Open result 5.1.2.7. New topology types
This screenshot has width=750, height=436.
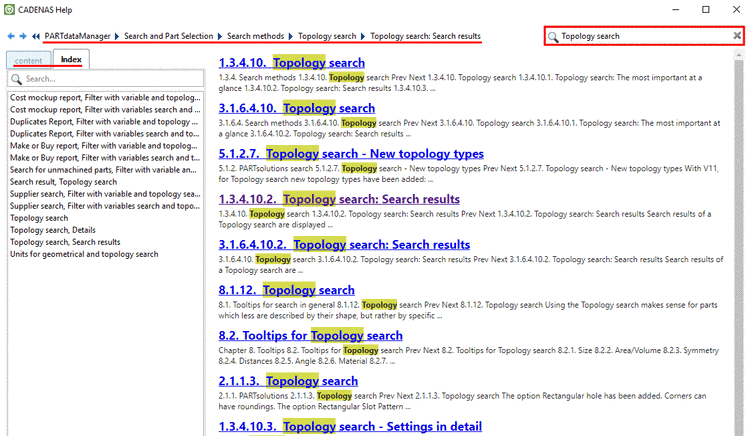(351, 153)
